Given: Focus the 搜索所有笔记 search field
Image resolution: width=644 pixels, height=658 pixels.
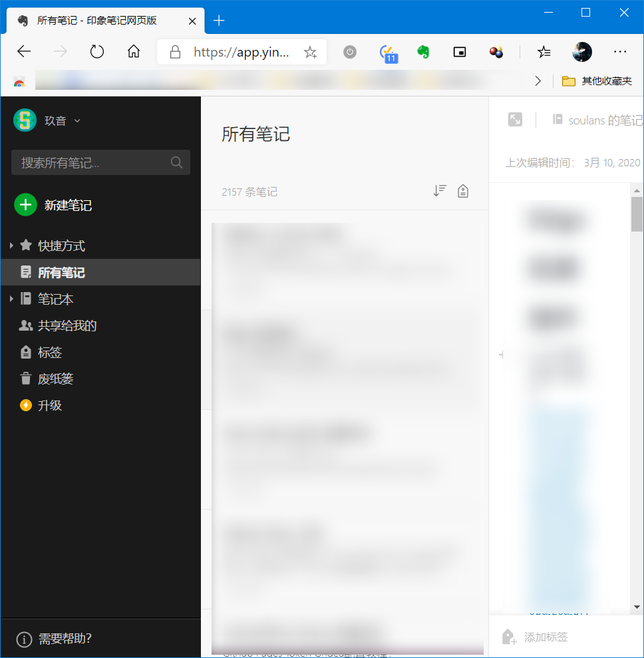Looking at the screenshot, I should [x=100, y=162].
